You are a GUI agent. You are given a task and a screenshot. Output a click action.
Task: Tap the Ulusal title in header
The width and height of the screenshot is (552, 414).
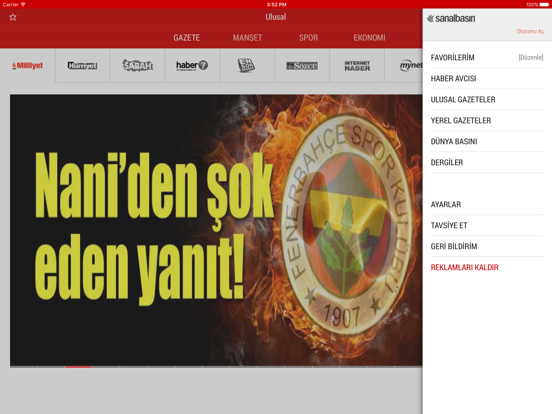click(x=276, y=17)
